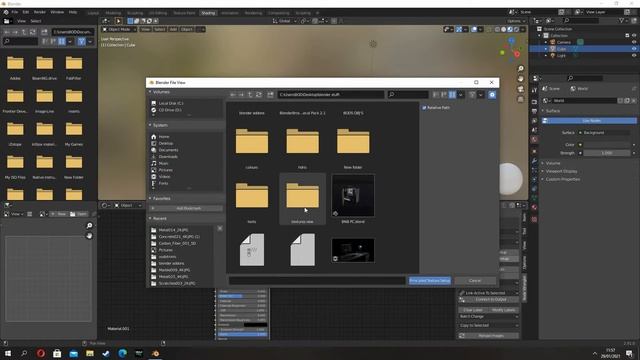
Task: Click Add Bookmark button
Action: [x=188, y=209]
